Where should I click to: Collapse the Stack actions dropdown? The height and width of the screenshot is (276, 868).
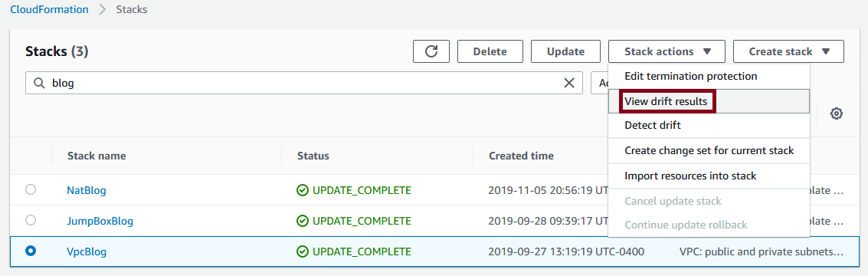(x=667, y=51)
